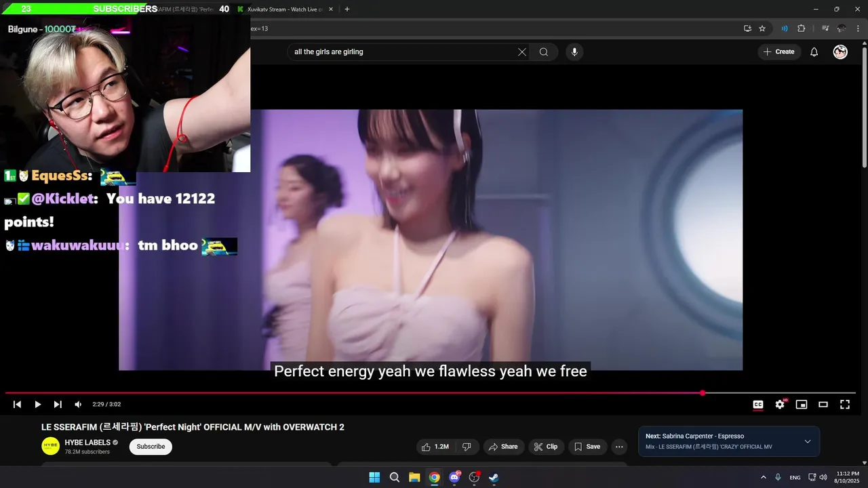Open the YouTube Create menu
Image resolution: width=868 pixels, height=488 pixels.
click(x=779, y=52)
